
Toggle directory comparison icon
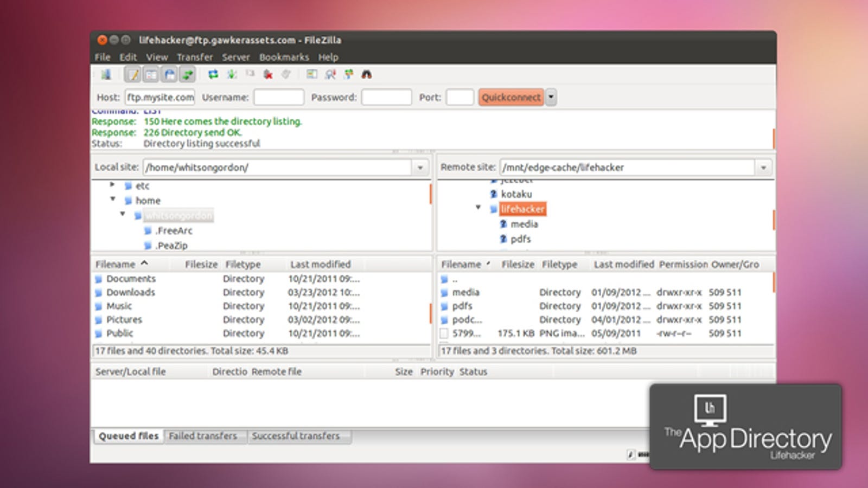(330, 74)
